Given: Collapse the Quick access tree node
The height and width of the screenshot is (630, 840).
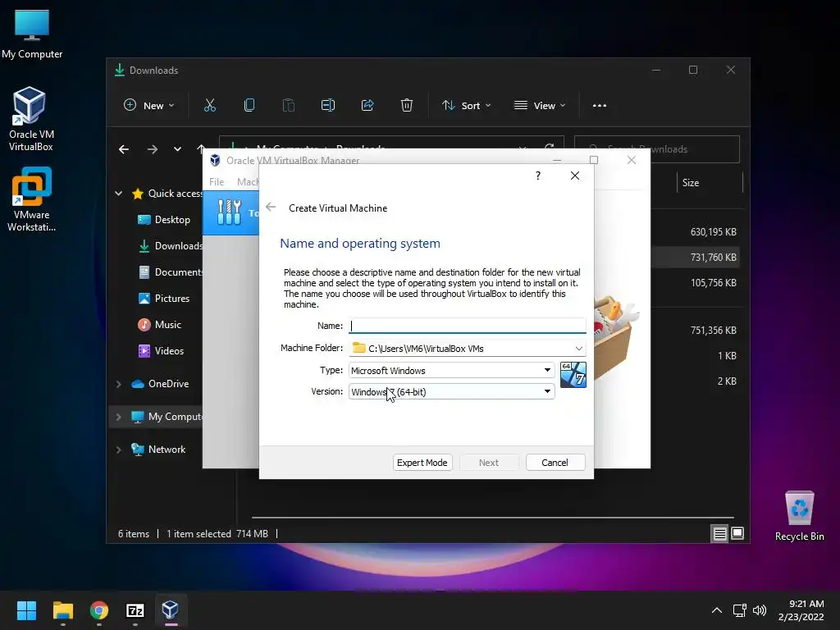Looking at the screenshot, I should pos(118,194).
